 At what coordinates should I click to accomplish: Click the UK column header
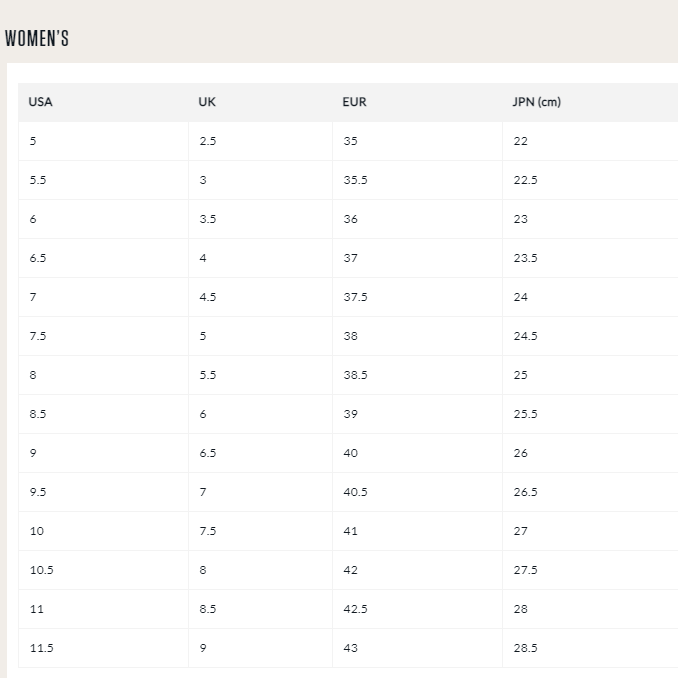[x=207, y=102]
